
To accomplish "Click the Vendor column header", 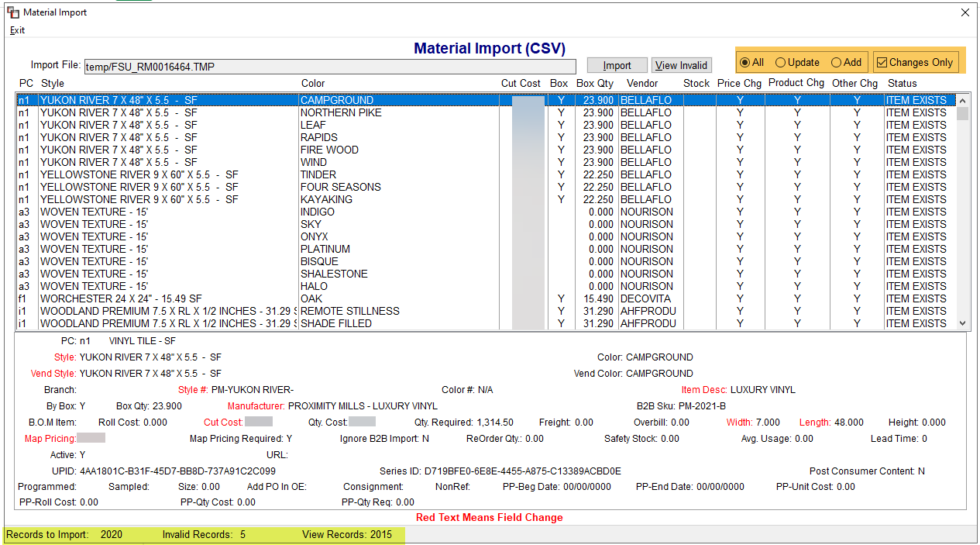I will pos(642,83).
